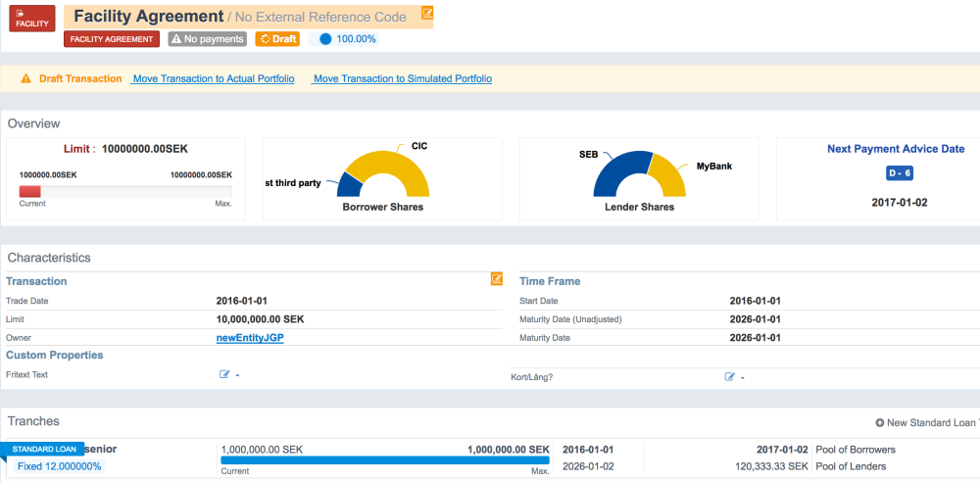The image size is (980, 482).
Task: Click the Time Frame heading
Action: click(550, 281)
